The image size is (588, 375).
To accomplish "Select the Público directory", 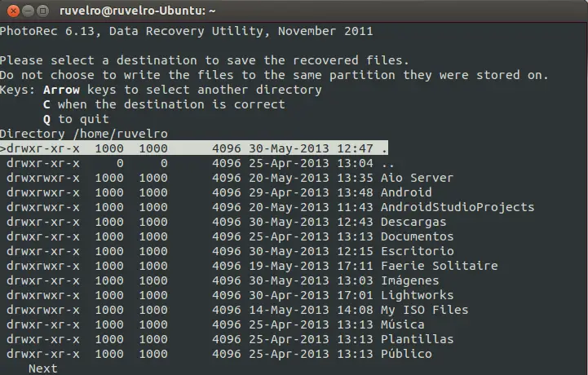I will [x=219, y=354].
